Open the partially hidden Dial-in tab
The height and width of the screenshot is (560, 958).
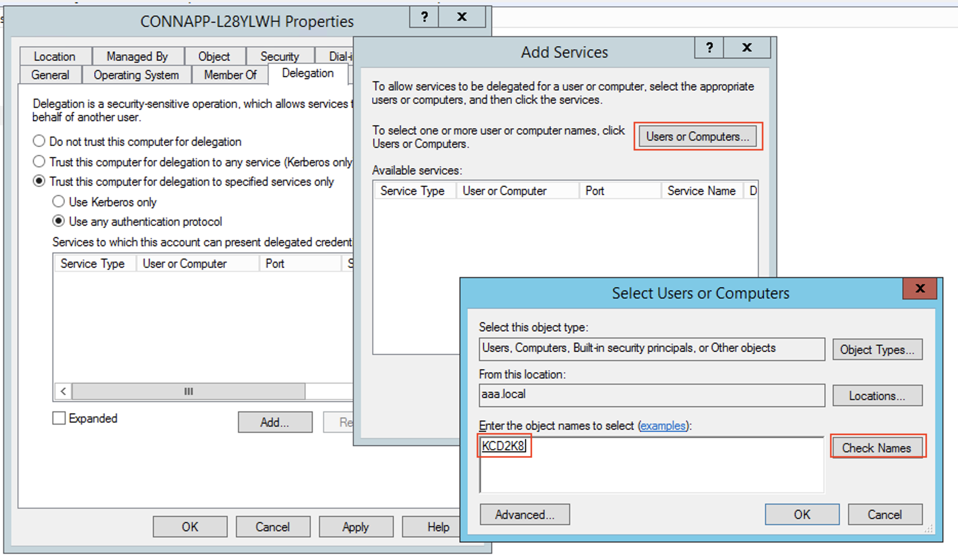(x=334, y=56)
